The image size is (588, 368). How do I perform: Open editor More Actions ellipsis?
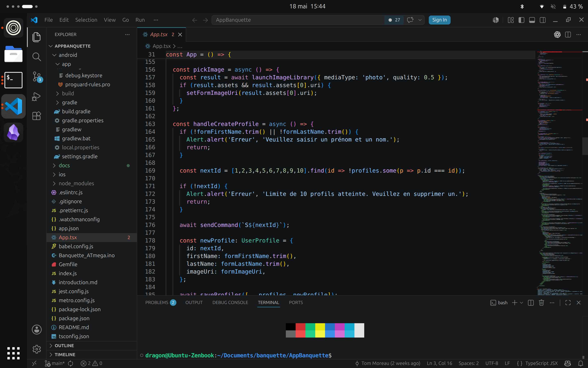(579, 35)
